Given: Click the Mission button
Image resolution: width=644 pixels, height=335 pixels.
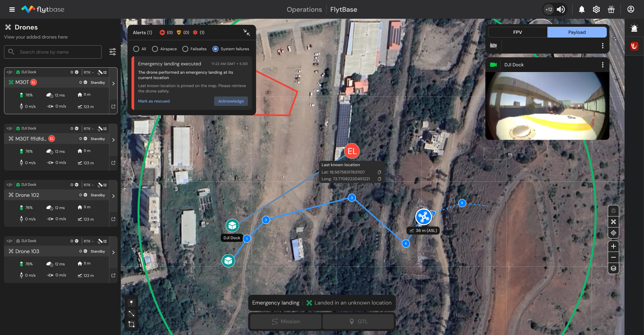Looking at the screenshot, I should [286, 322].
